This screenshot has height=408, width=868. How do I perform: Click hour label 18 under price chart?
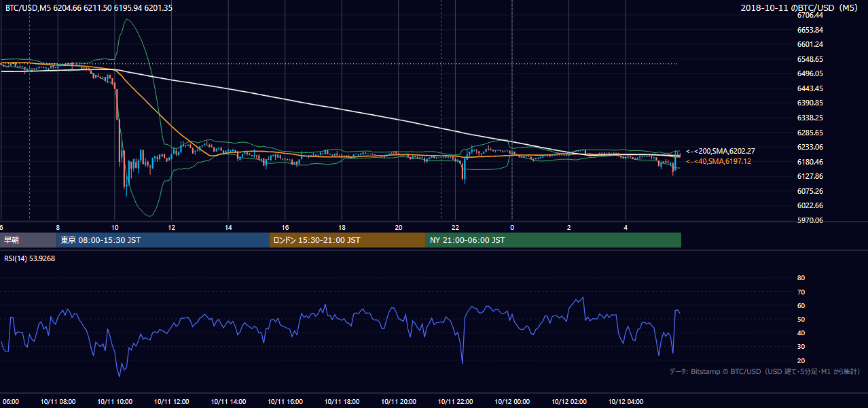coord(342,227)
